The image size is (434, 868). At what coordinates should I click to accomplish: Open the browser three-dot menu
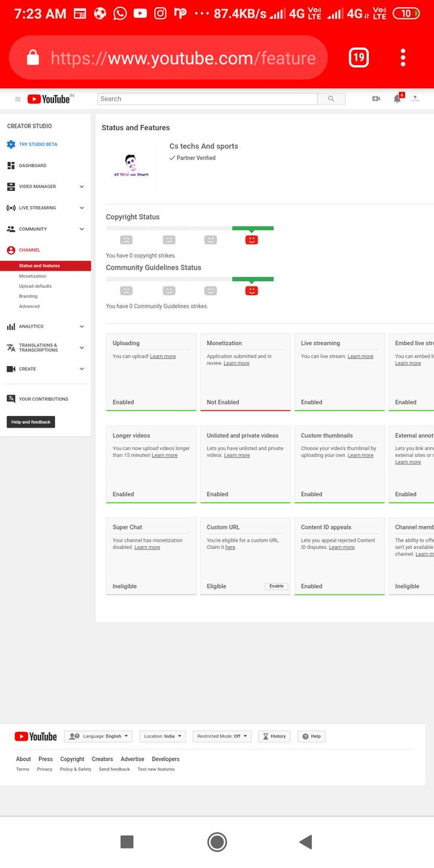click(403, 58)
